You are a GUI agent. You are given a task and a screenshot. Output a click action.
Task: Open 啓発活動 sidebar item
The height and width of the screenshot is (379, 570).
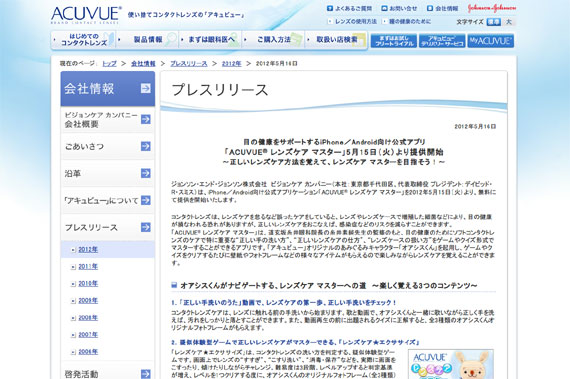pos(108,371)
